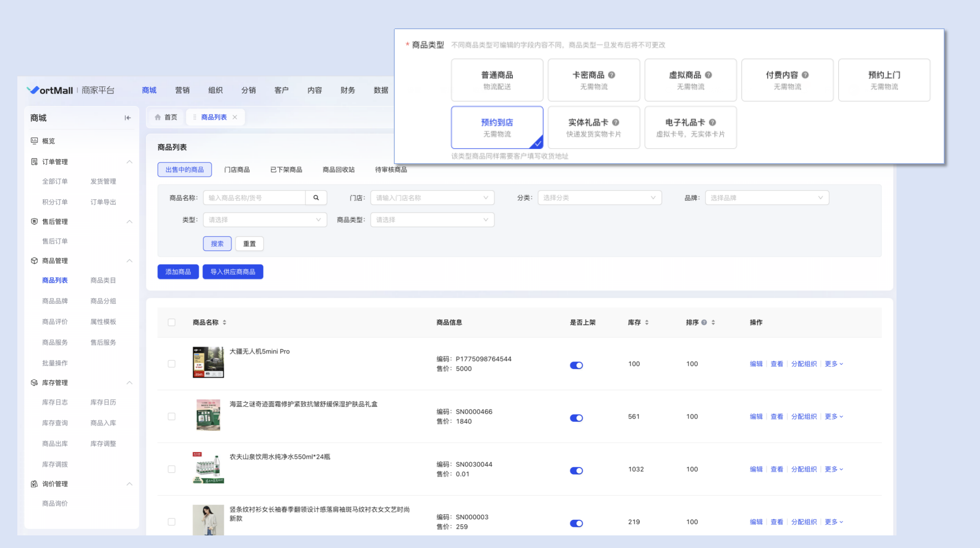This screenshot has width=980, height=548.
Task: Collapse the 商城 sidebar panel icon
Action: [x=128, y=118]
